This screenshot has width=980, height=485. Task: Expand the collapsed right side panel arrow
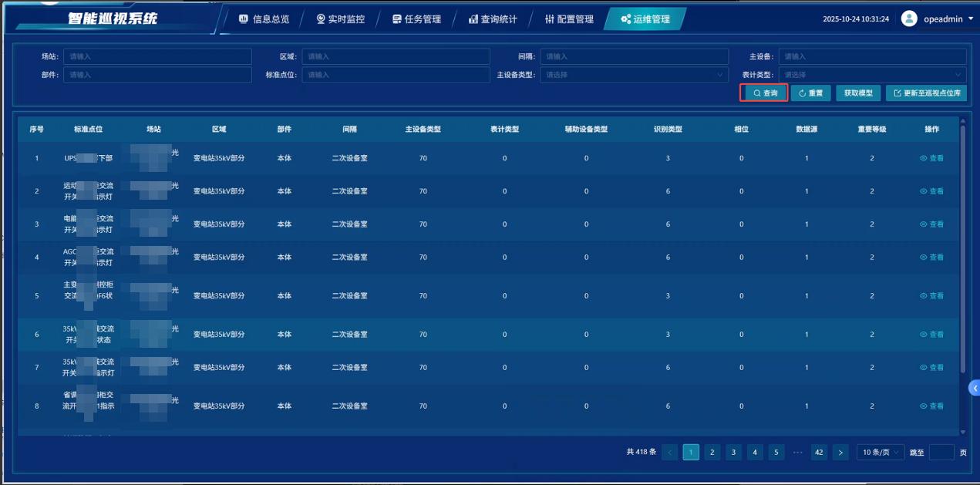click(974, 389)
